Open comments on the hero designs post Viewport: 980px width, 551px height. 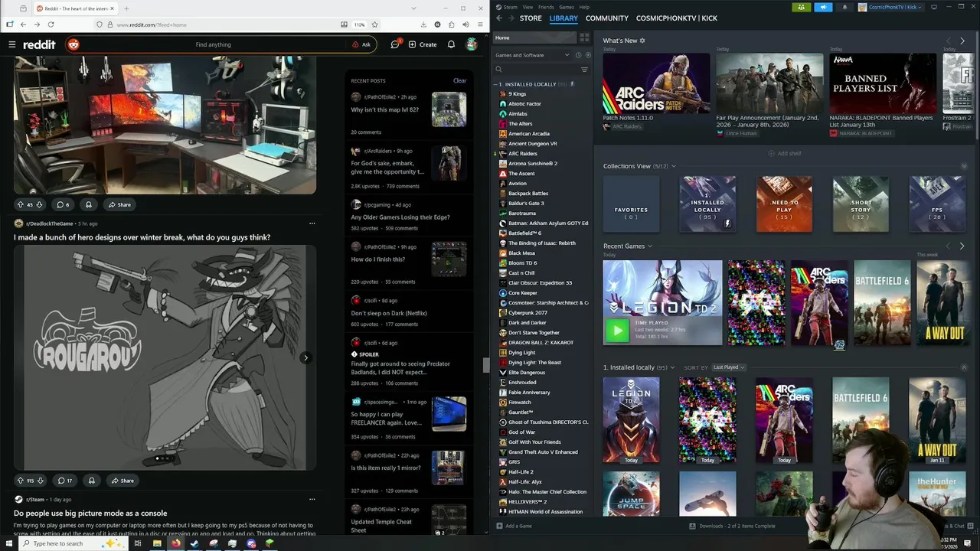(x=64, y=481)
